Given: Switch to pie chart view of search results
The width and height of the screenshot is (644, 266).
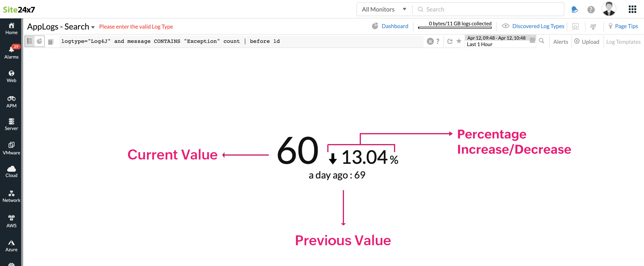Looking at the screenshot, I should point(39,41).
